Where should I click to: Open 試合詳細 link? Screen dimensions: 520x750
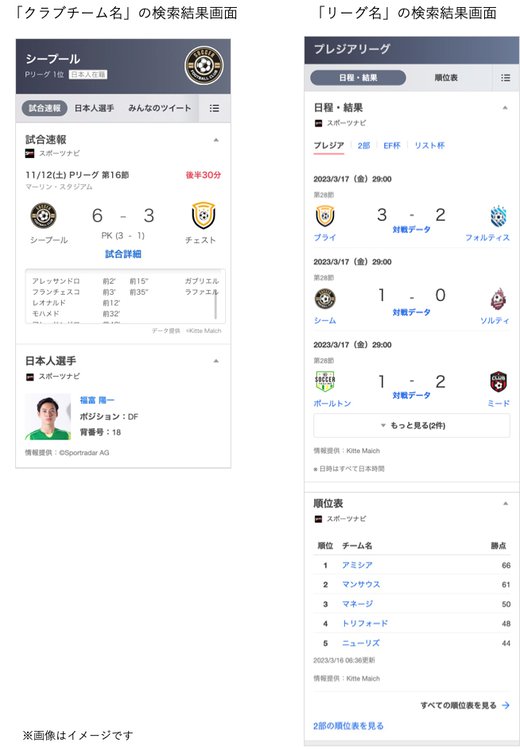tap(123, 254)
